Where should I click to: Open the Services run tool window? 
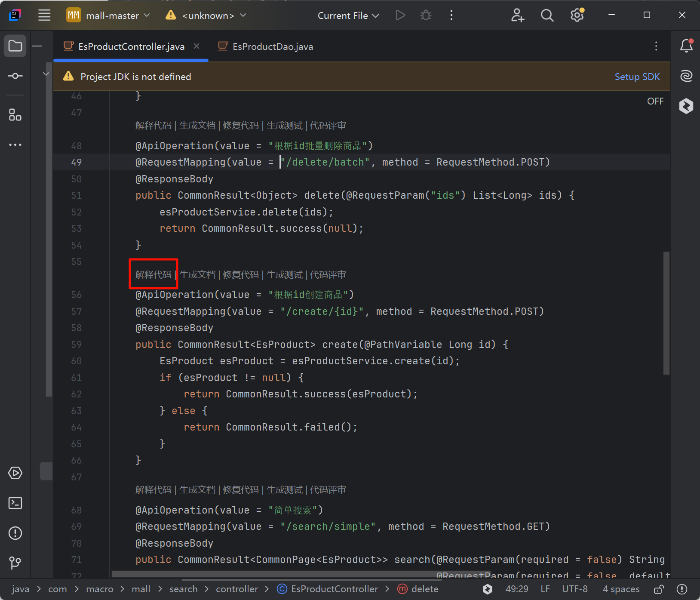point(15,473)
